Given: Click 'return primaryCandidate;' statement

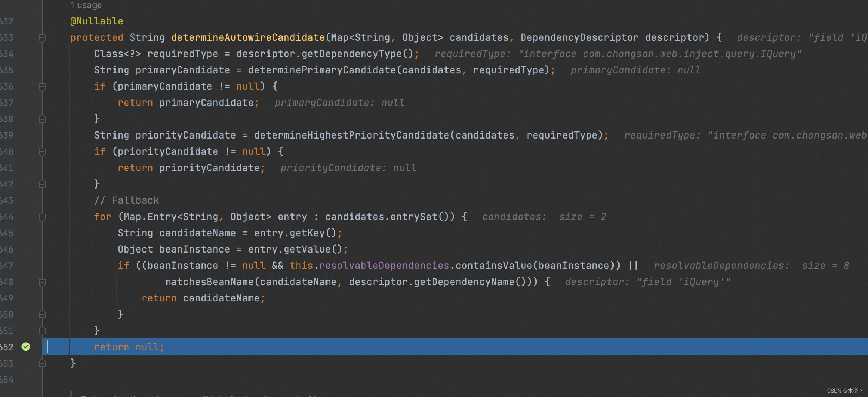Looking at the screenshot, I should coord(188,103).
